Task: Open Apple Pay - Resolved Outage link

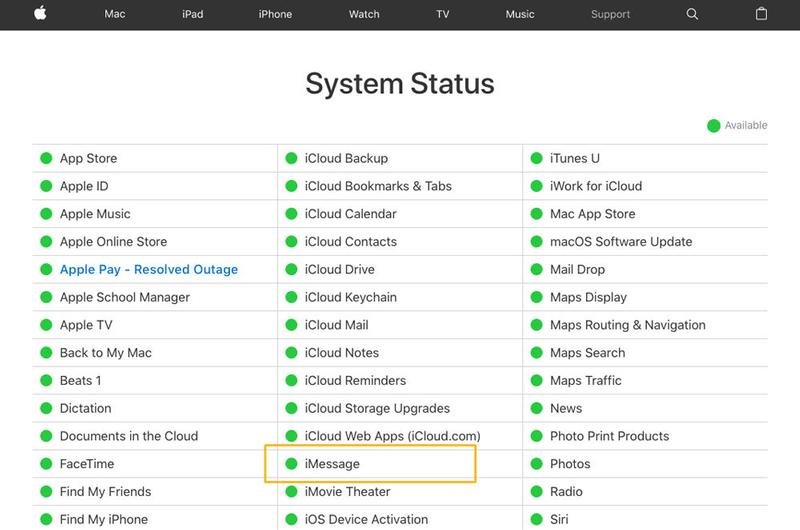Action: (x=149, y=270)
